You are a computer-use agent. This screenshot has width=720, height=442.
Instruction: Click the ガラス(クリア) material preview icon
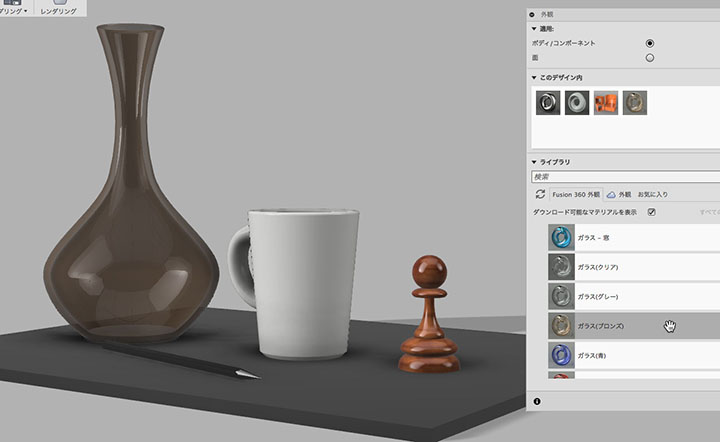[x=561, y=267]
